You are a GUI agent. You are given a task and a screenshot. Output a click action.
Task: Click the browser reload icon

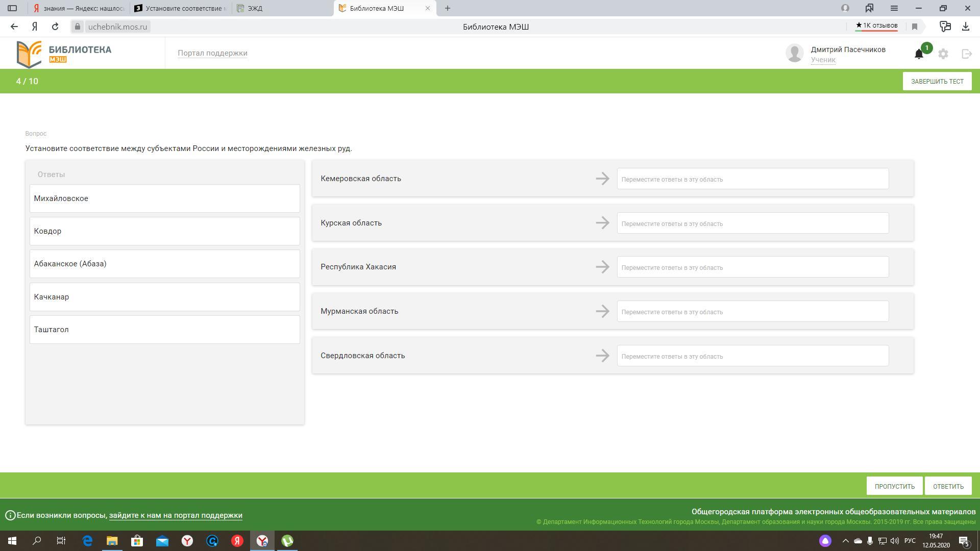coord(55,27)
